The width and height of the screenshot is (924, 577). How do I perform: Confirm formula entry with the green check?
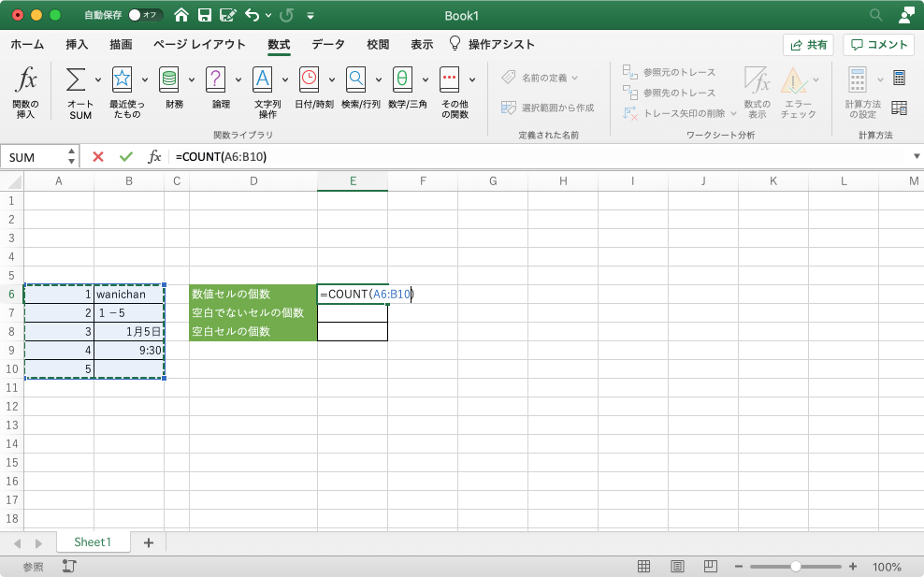pos(126,157)
